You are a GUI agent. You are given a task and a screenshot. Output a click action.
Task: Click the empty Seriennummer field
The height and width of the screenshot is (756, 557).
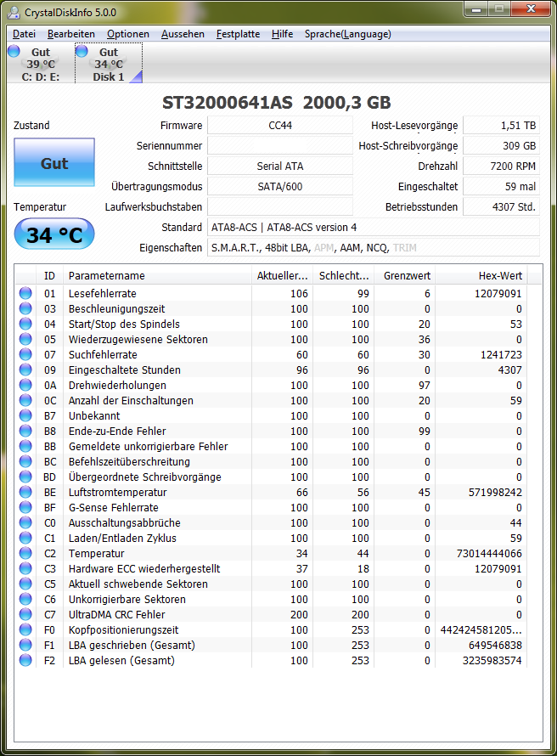280,145
